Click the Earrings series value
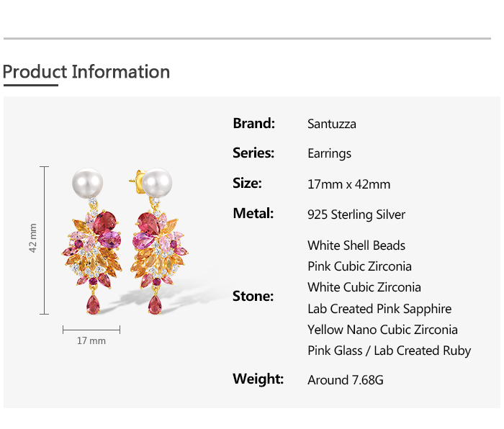 (x=329, y=153)
